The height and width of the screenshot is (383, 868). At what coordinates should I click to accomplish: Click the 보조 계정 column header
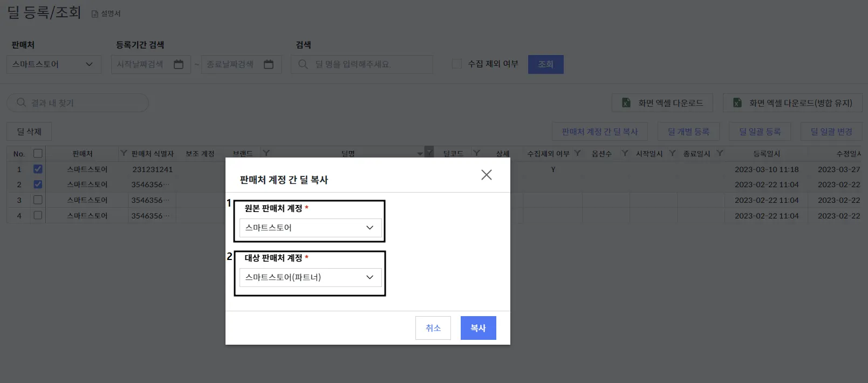pos(200,154)
